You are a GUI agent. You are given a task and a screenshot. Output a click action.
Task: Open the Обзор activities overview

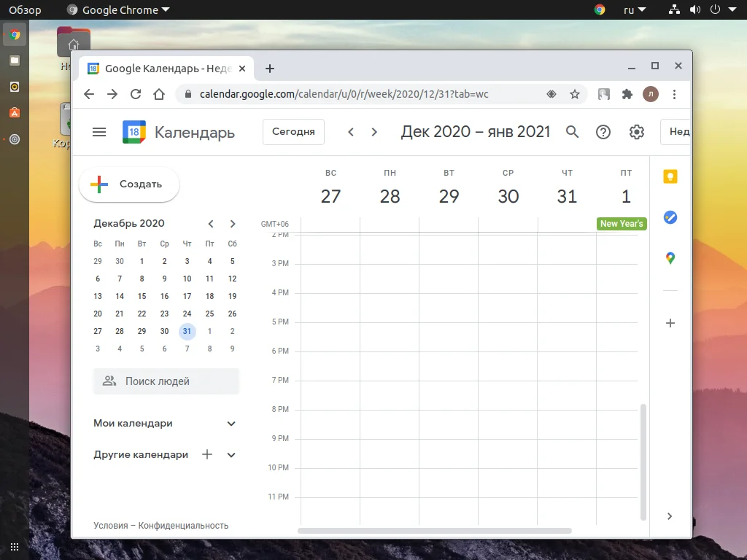pyautogui.click(x=25, y=9)
